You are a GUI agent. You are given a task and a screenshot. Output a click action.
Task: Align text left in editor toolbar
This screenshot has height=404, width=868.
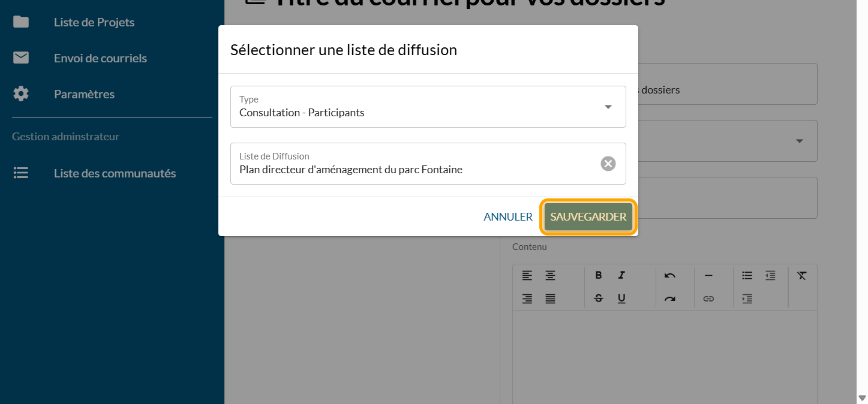pos(527,276)
